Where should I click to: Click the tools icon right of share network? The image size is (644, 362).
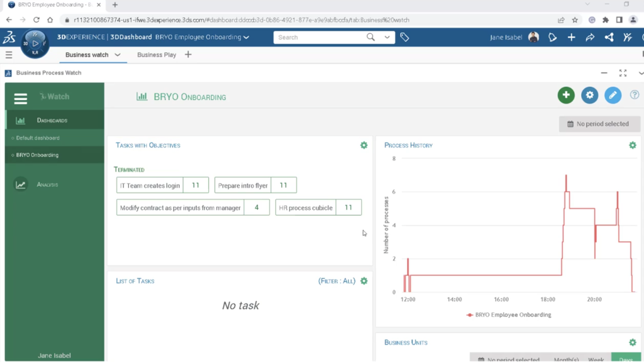coord(628,37)
